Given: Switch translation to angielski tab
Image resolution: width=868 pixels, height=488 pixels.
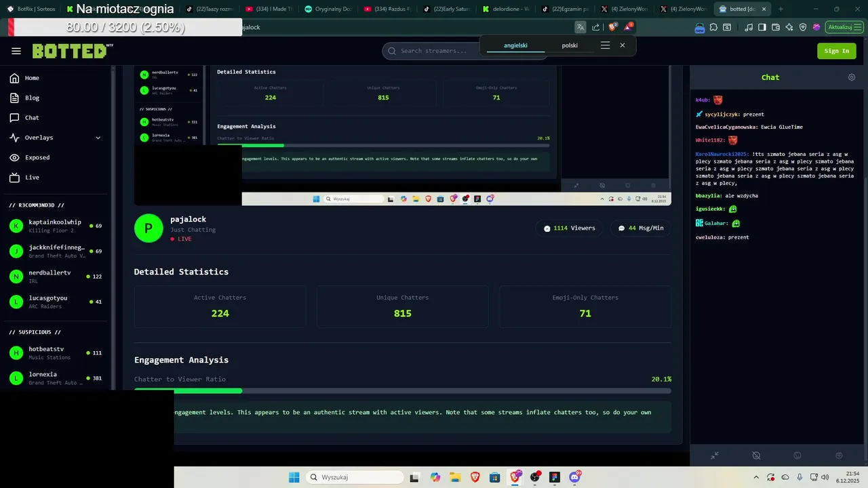Looking at the screenshot, I should pos(515,45).
